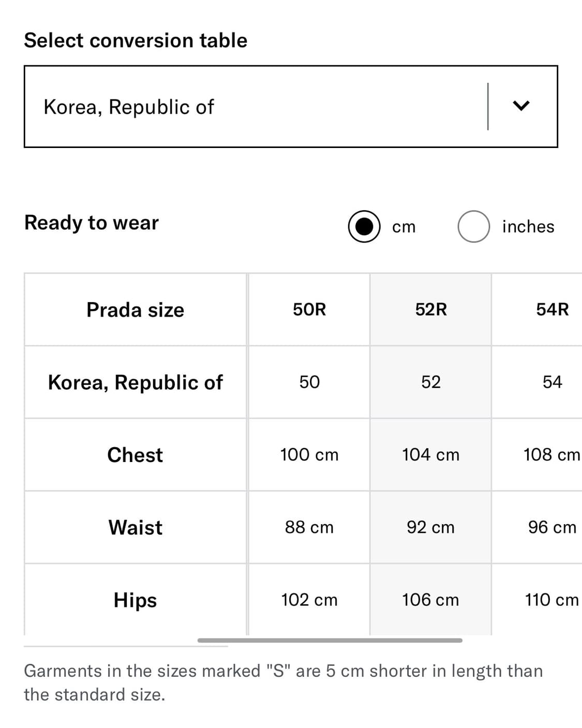The height and width of the screenshot is (728, 582).
Task: Click the 52R size column header
Action: (431, 309)
